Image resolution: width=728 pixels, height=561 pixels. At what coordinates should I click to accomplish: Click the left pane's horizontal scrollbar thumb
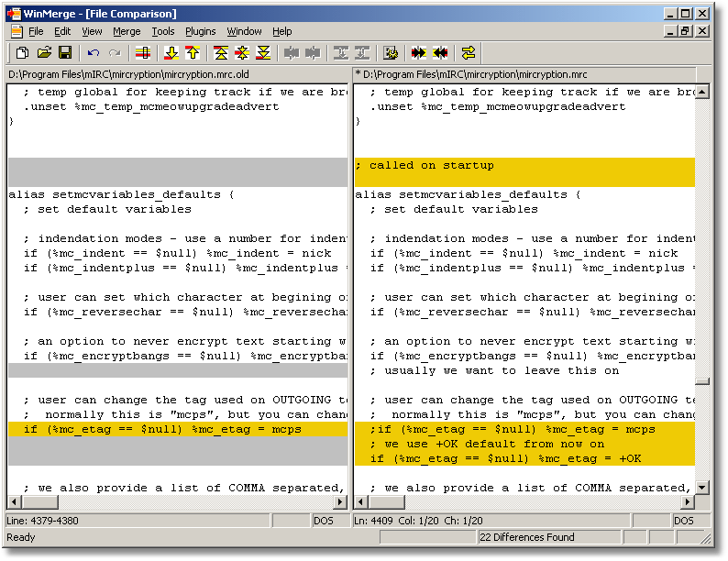coord(39,501)
